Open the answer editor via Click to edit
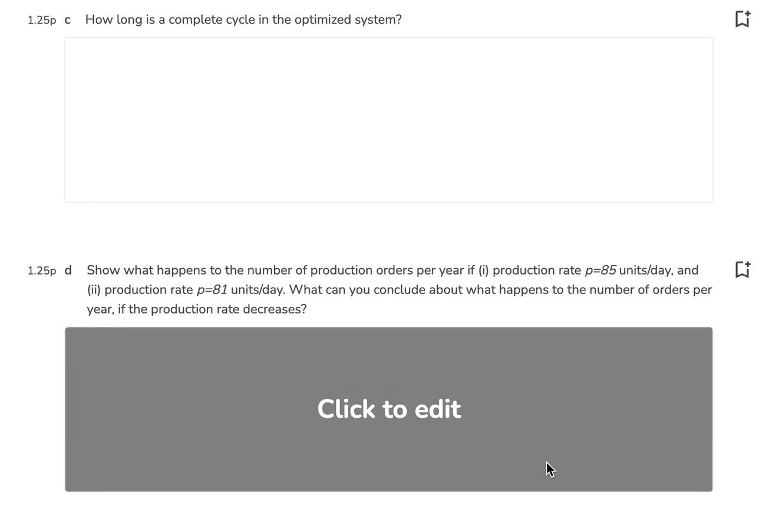 [x=389, y=408]
